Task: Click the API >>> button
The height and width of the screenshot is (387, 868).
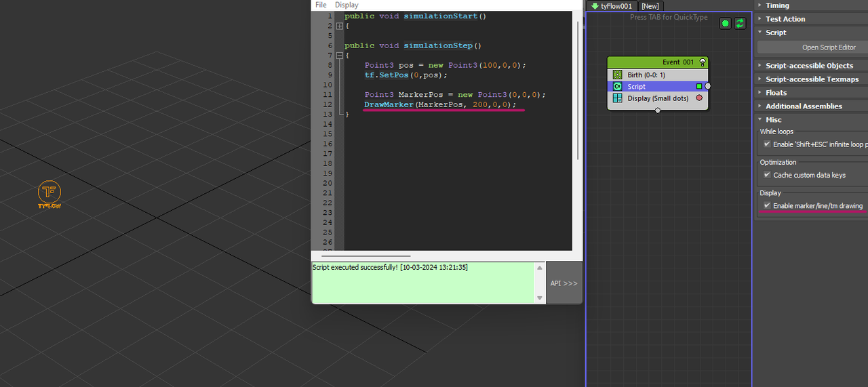Action: 564,283
